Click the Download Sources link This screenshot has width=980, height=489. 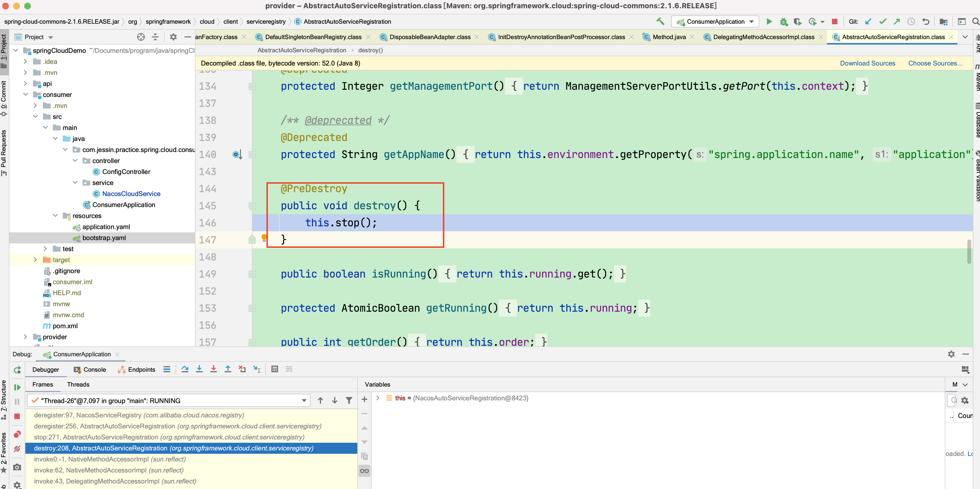(867, 63)
